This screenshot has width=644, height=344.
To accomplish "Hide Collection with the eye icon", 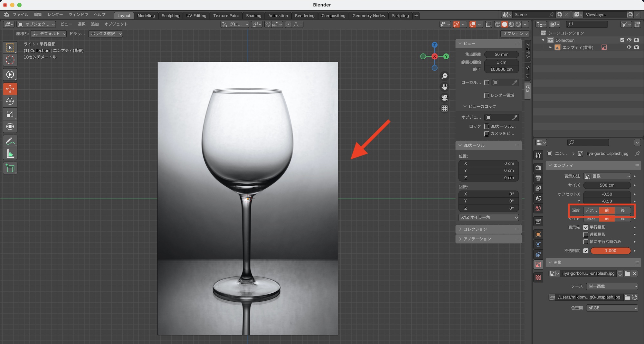I will [x=629, y=40].
